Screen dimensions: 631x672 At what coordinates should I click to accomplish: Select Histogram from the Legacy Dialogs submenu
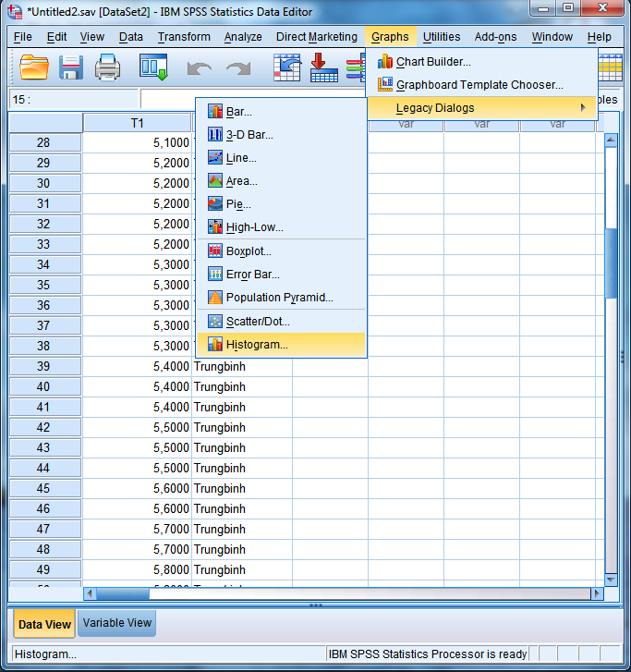pos(257,345)
